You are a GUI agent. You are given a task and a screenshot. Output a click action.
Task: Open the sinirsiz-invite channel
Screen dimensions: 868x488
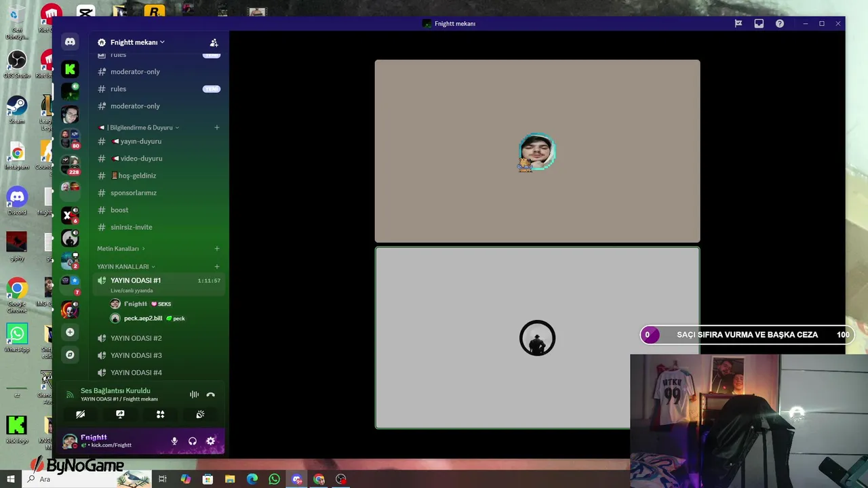[159, 227]
